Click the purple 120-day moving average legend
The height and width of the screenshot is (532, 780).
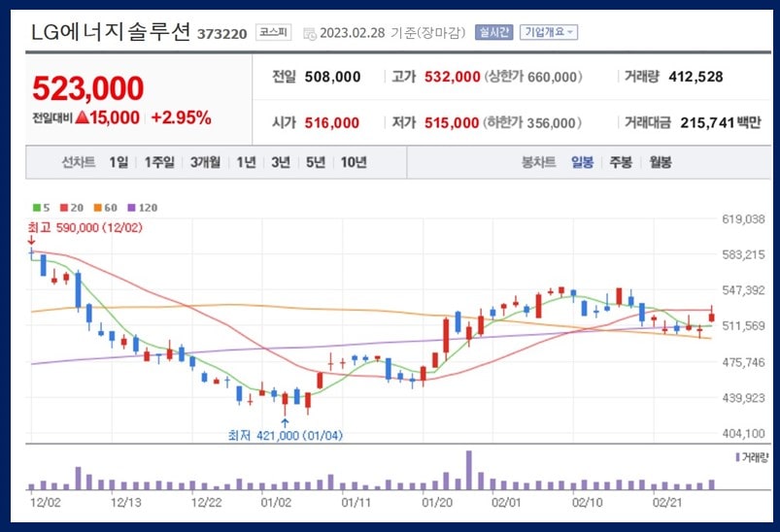point(142,208)
